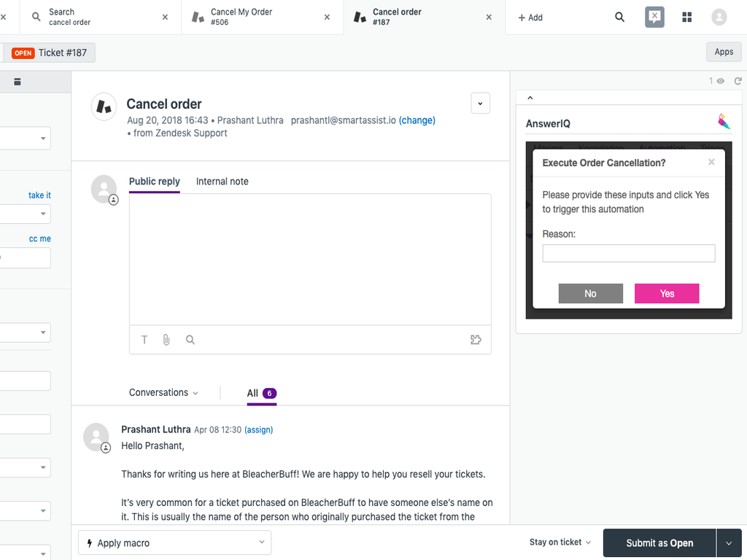This screenshot has width=747, height=560.
Task: Click the search icon in reply toolbar
Action: tap(190, 340)
